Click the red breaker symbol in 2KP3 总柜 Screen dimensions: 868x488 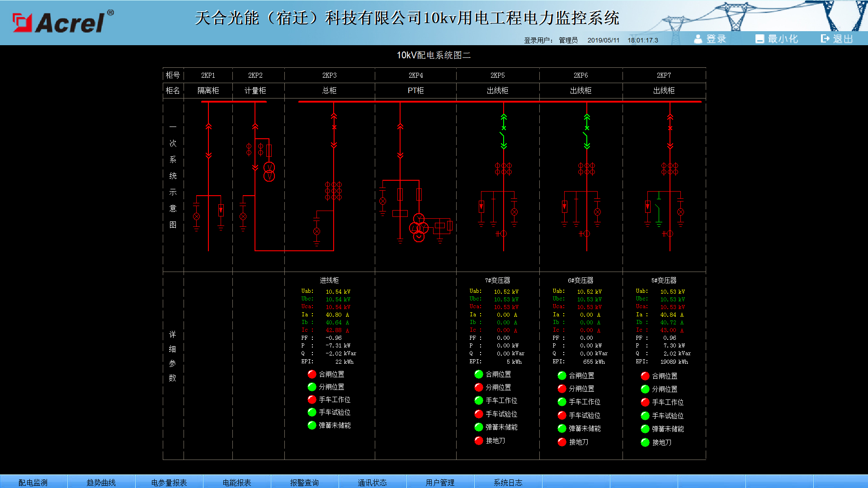tap(334, 131)
